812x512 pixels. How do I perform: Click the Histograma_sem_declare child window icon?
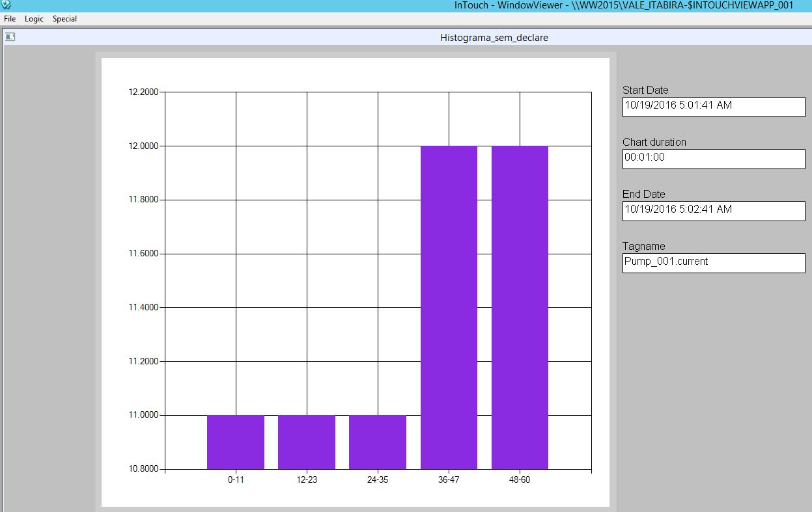10,37
